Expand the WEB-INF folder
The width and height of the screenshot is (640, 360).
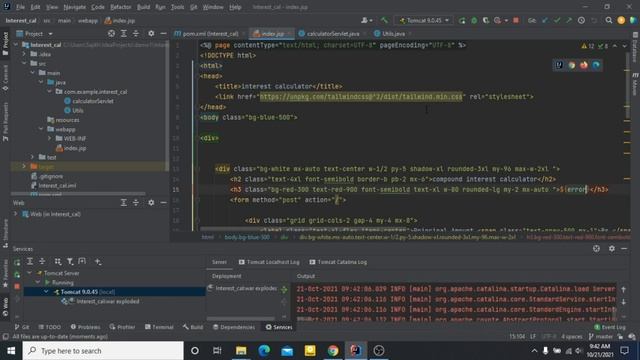click(50, 138)
